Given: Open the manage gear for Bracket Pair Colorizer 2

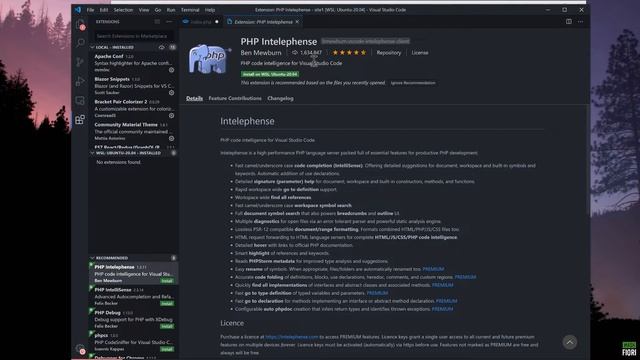Looking at the screenshot, I should [171, 116].
